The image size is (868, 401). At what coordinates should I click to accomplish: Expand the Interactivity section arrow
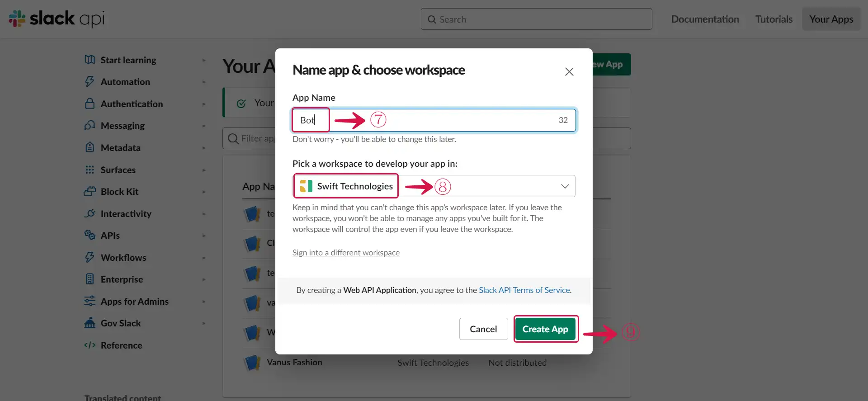[204, 214]
